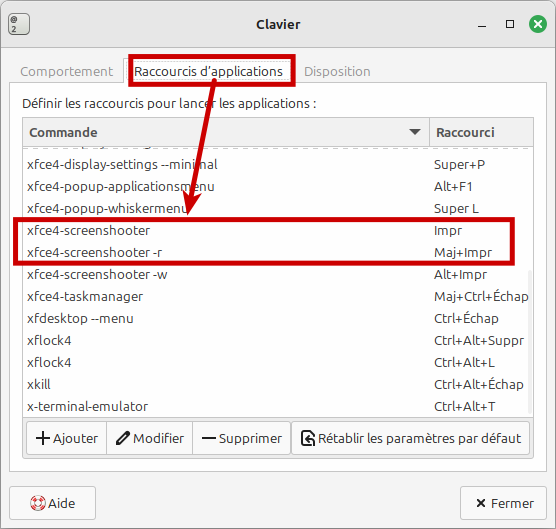The height and width of the screenshot is (529, 556).
Task: Sort by the Commande column header
Action: pyautogui.click(x=226, y=132)
